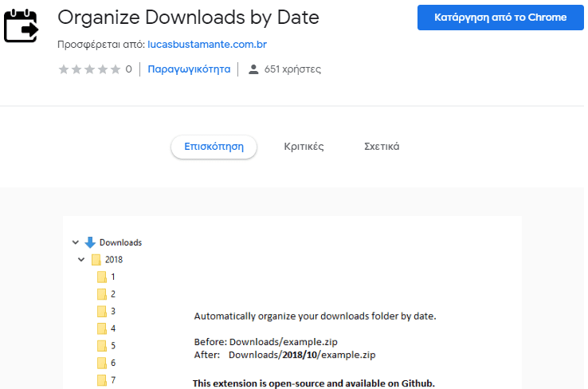Click the 2018 folder icon
588x389 pixels.
coord(96,260)
